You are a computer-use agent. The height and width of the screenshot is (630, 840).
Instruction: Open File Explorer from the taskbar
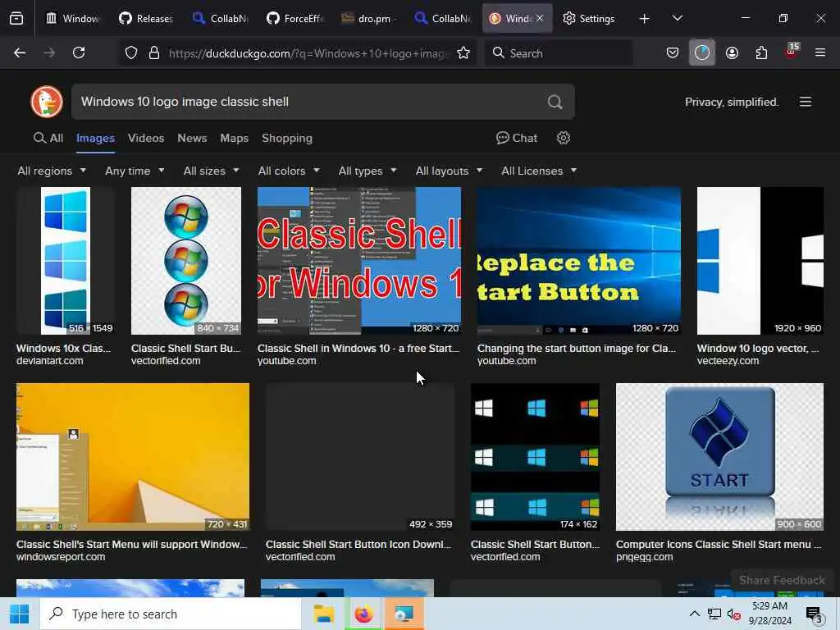323,614
